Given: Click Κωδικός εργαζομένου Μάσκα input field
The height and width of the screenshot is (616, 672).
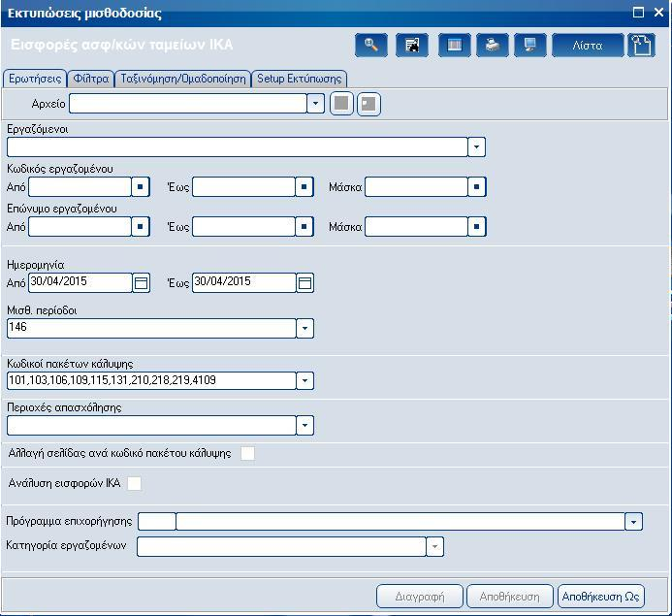Looking at the screenshot, I should 416,187.
